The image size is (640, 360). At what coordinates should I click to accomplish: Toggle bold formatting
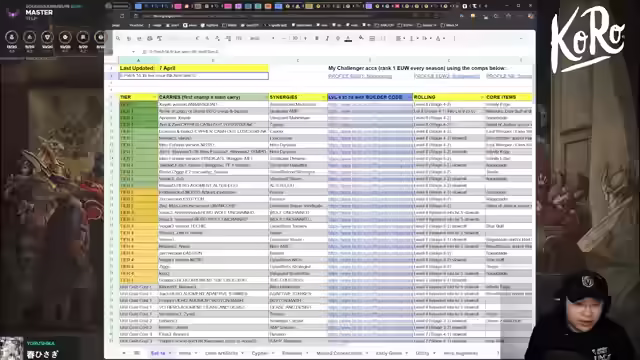(x=317, y=38)
